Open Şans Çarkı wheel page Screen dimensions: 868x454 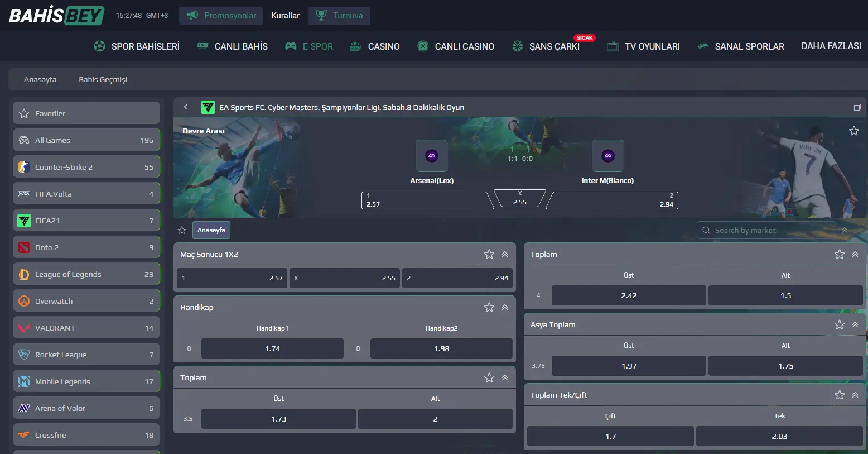(546, 46)
